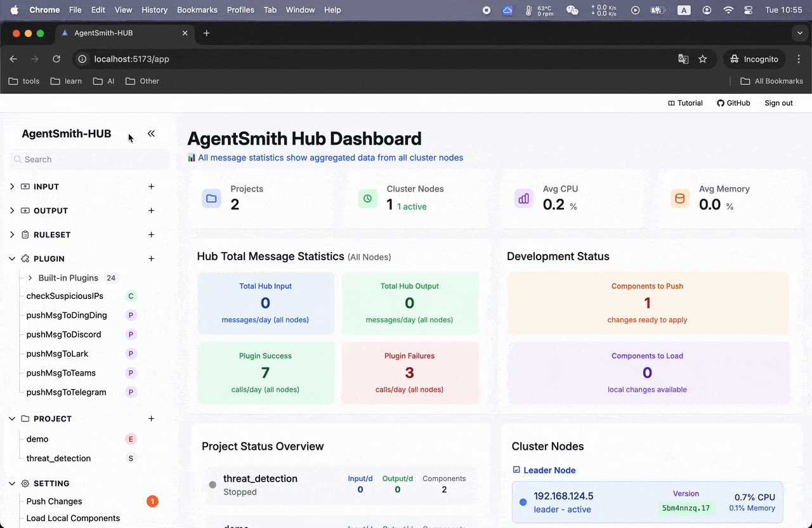Screen dimensions: 812x528
Task: Open the Bookmarks menu in menu bar
Action: [x=197, y=10]
